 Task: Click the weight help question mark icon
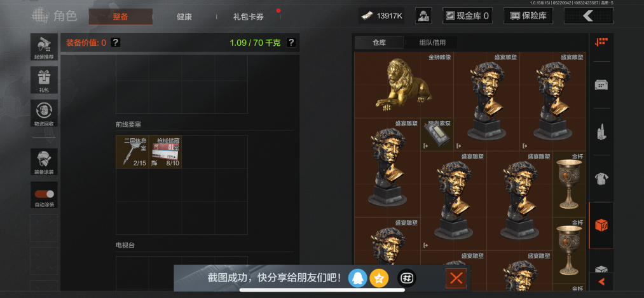click(291, 43)
